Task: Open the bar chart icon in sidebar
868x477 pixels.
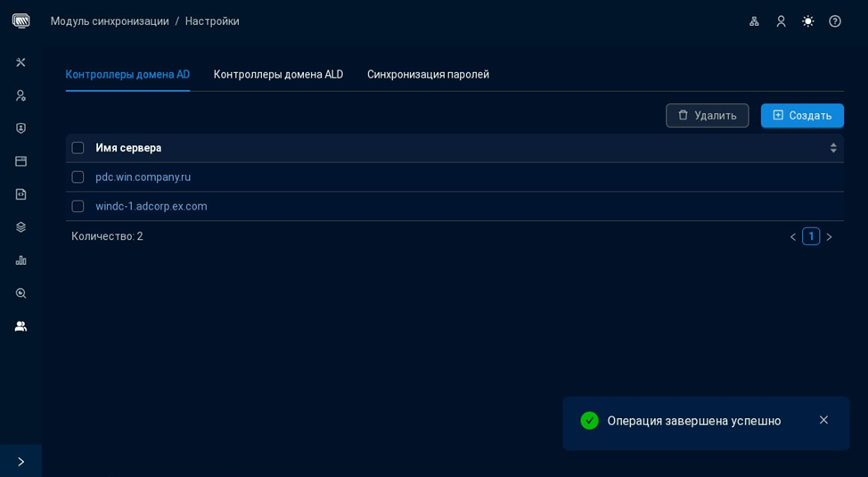Action: click(20, 260)
